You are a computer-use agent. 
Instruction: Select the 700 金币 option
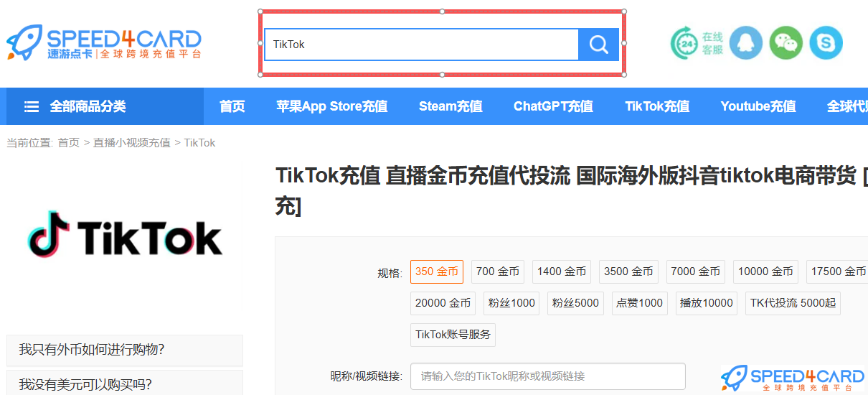[x=498, y=271]
